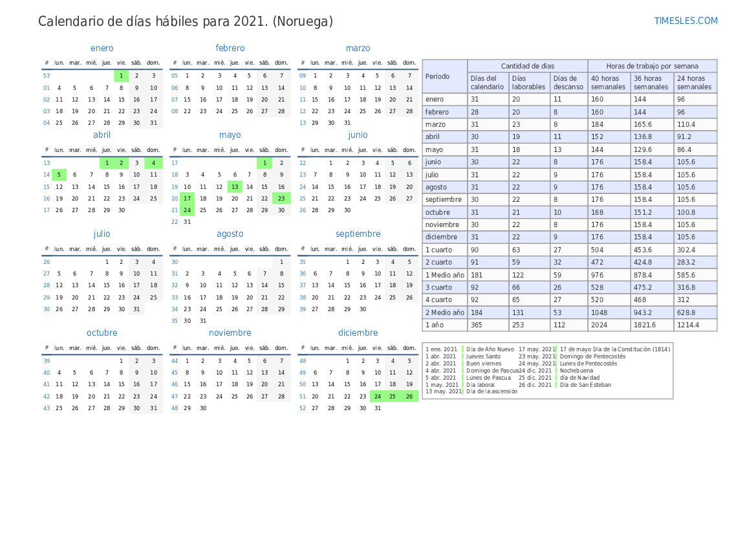756x535 pixels.
Task: Click the septiembre month heading
Action: (x=358, y=234)
